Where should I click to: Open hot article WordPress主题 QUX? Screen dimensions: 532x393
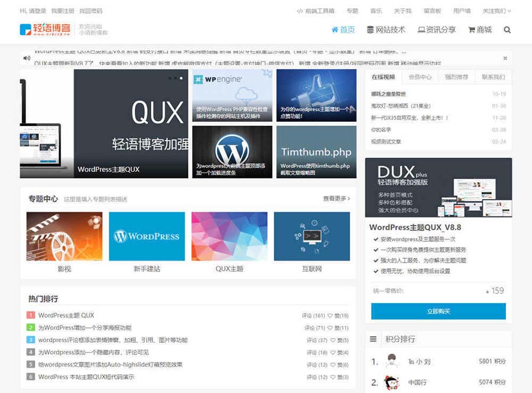coord(66,315)
